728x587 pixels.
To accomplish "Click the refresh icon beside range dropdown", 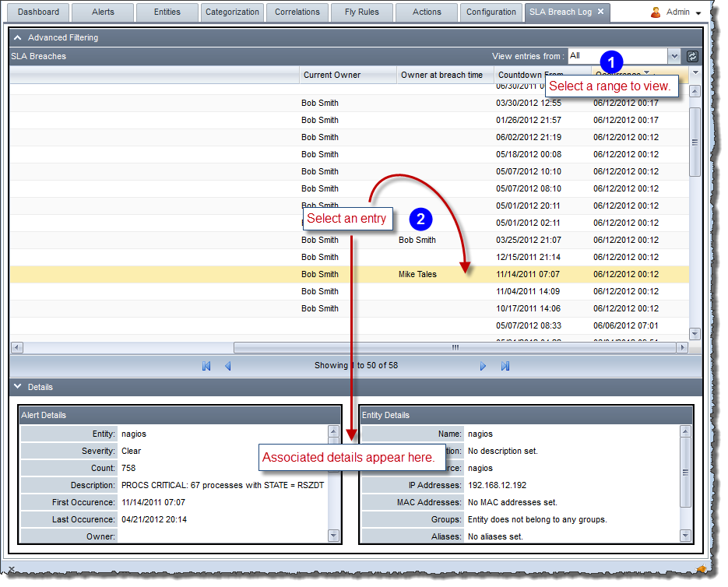I will [692, 56].
